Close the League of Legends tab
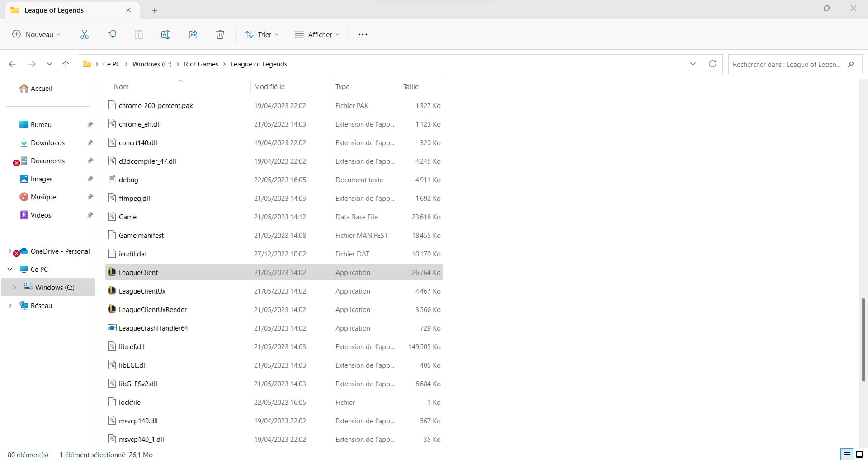Viewport: 868px width, 460px height. [128, 10]
